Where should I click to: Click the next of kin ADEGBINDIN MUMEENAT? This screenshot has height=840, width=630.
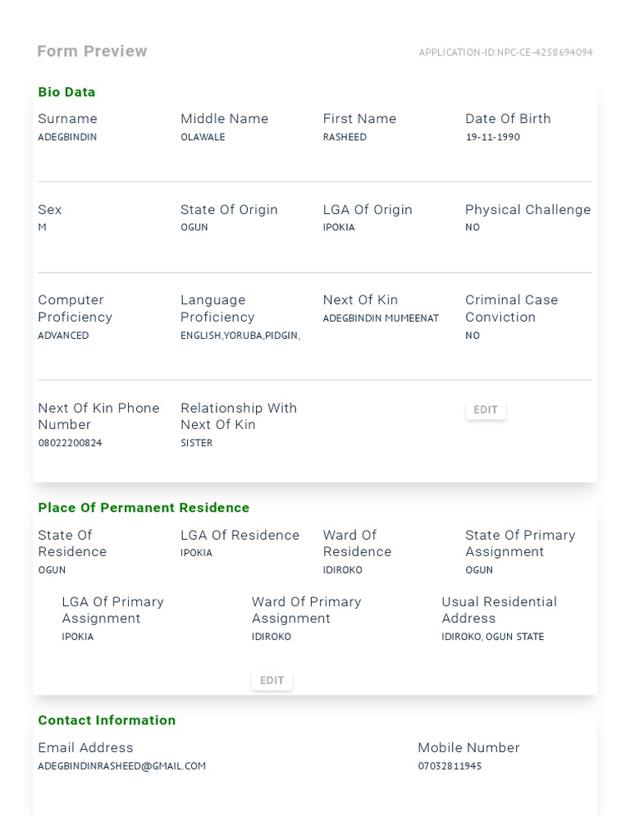click(381, 318)
